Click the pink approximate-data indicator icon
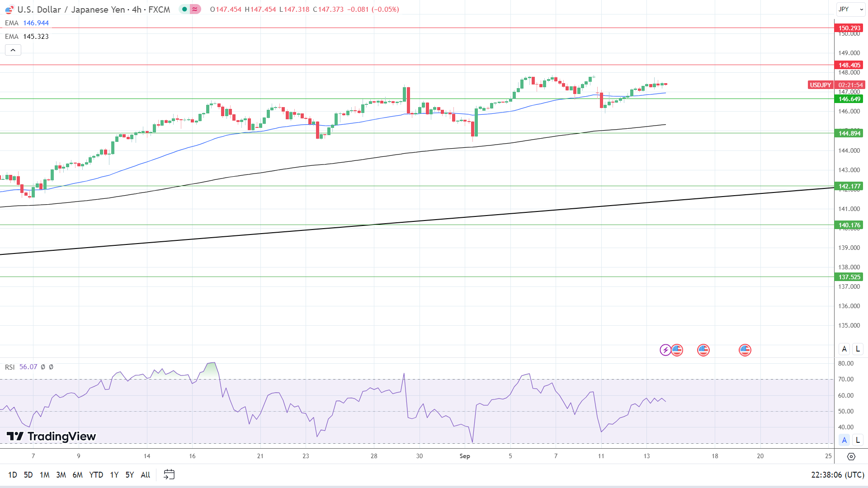Image resolution: width=868 pixels, height=488 pixels. pos(195,9)
